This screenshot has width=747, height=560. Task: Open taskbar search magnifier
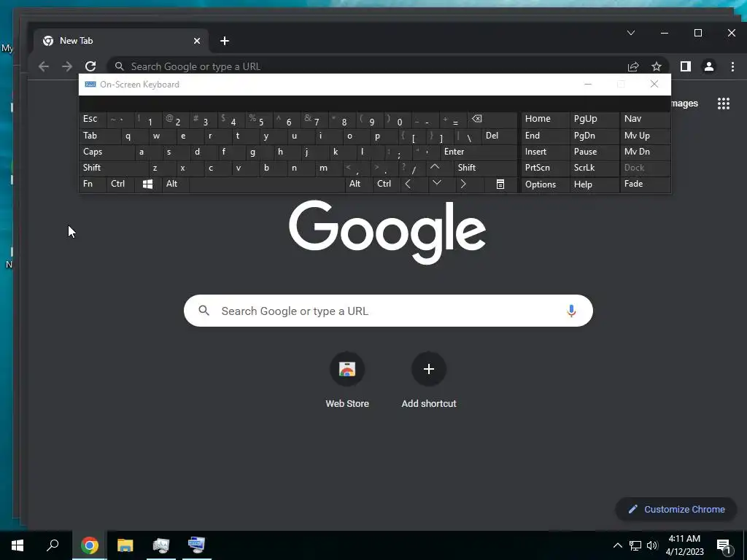pyautogui.click(x=53, y=545)
